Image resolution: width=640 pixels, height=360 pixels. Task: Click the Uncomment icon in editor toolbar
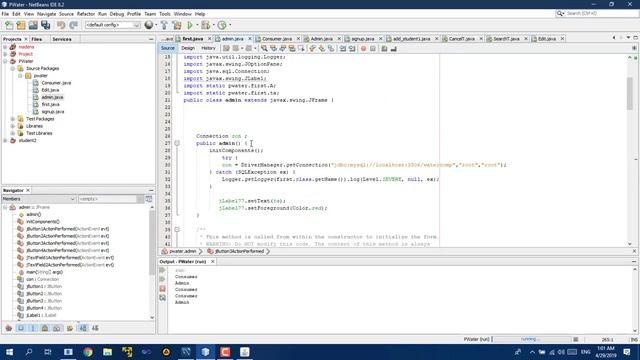pos(393,49)
